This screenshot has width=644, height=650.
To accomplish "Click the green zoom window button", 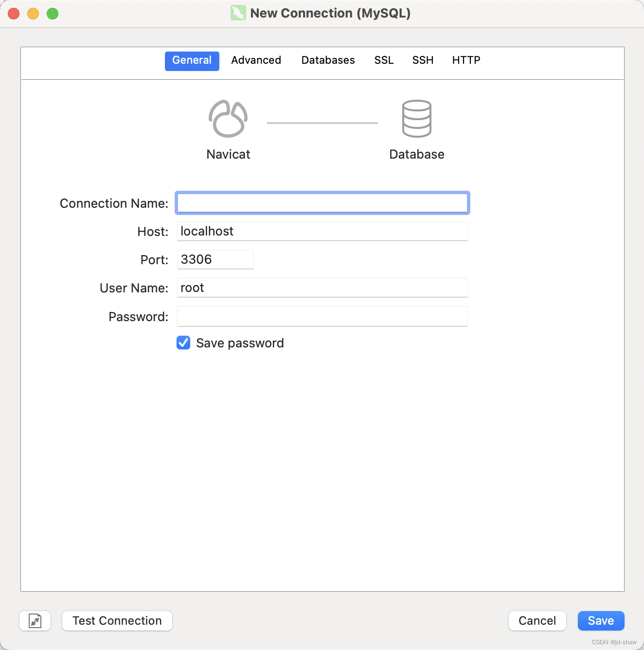I will click(x=53, y=14).
